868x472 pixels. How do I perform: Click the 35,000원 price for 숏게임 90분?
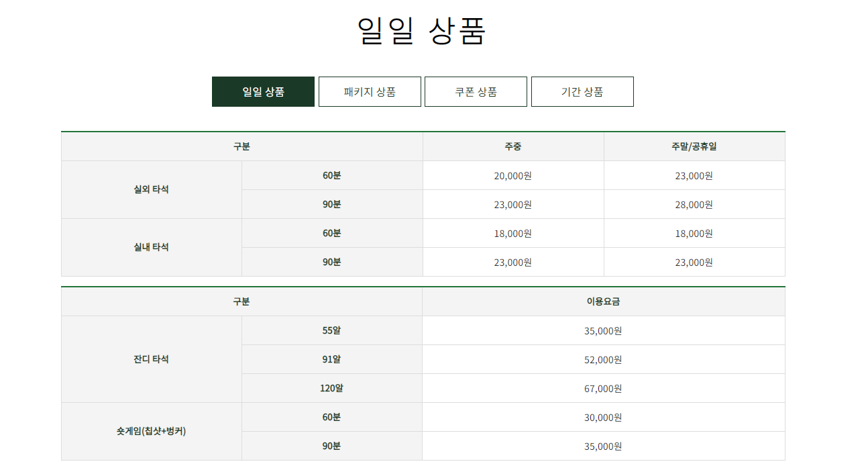(x=604, y=446)
